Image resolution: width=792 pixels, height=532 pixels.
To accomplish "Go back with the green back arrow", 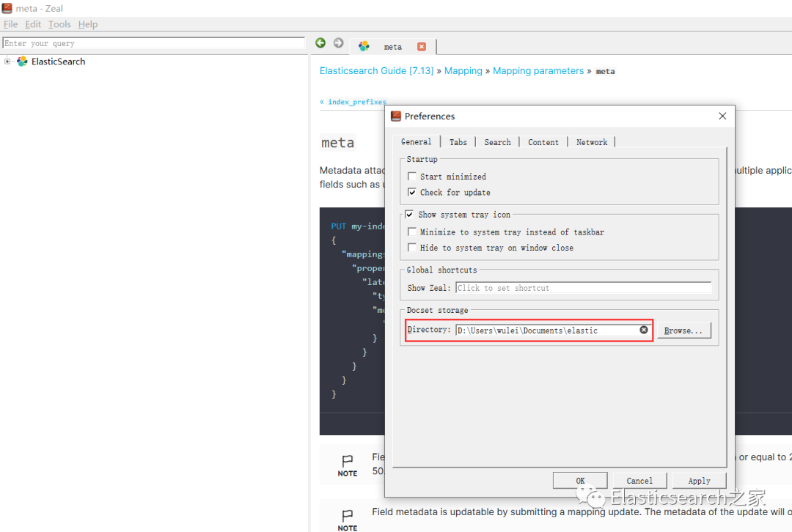I will 320,43.
